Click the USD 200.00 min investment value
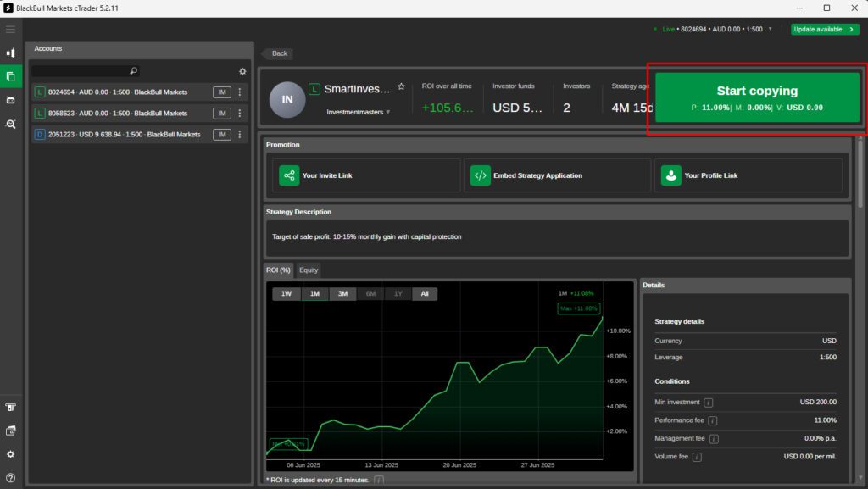The height and width of the screenshot is (489, 868). (x=818, y=403)
